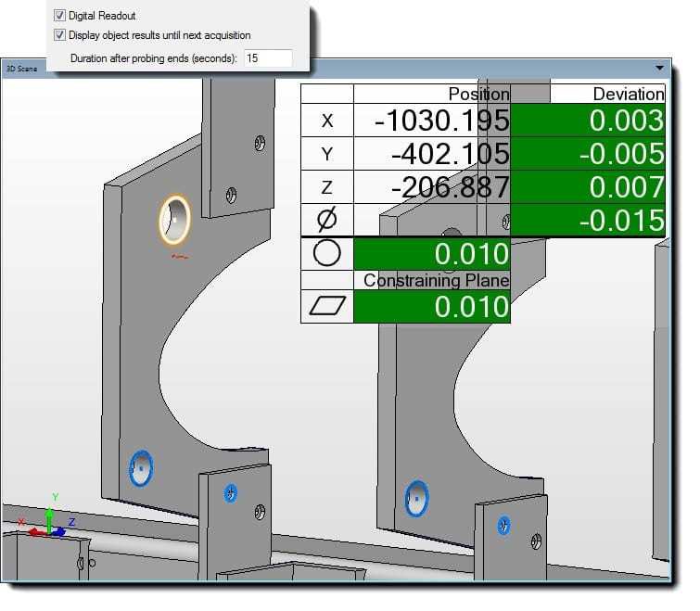Select the Z position value -206.887
This screenshot has height=611, width=700.
432,187
